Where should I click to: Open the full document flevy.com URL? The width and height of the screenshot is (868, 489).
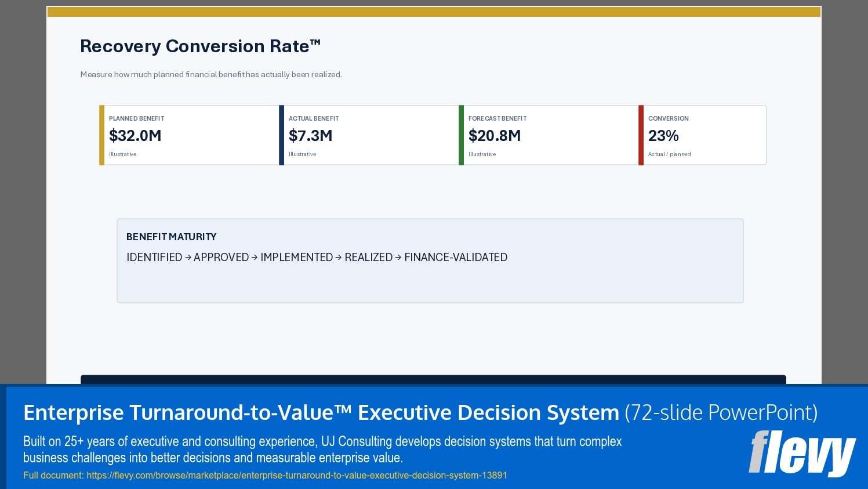(x=297, y=475)
